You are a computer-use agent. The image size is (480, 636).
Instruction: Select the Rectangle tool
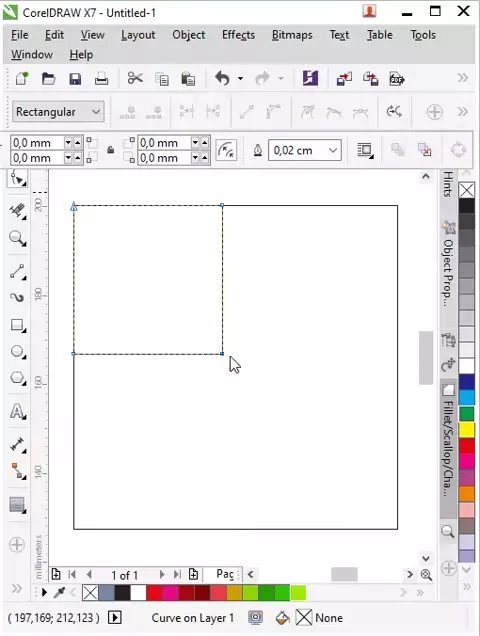[17, 325]
